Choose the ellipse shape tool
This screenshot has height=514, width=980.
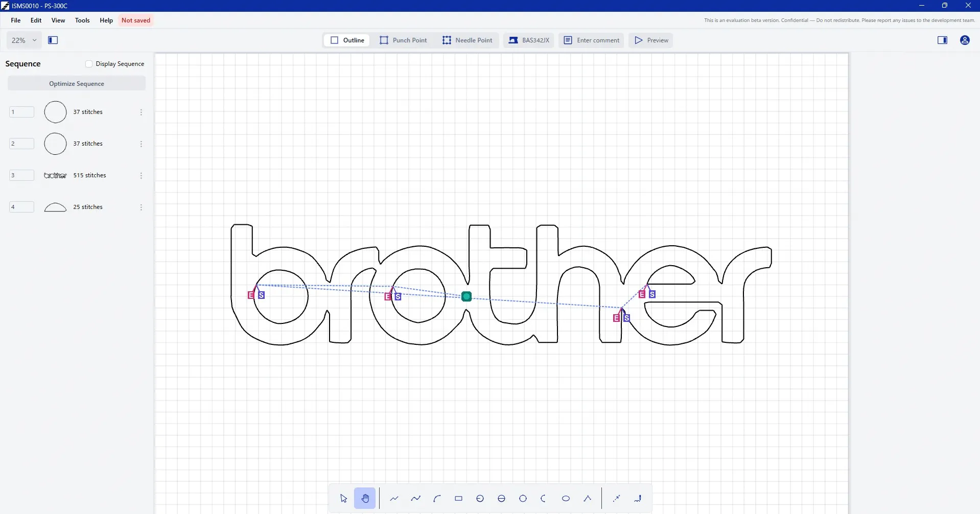pyautogui.click(x=566, y=499)
